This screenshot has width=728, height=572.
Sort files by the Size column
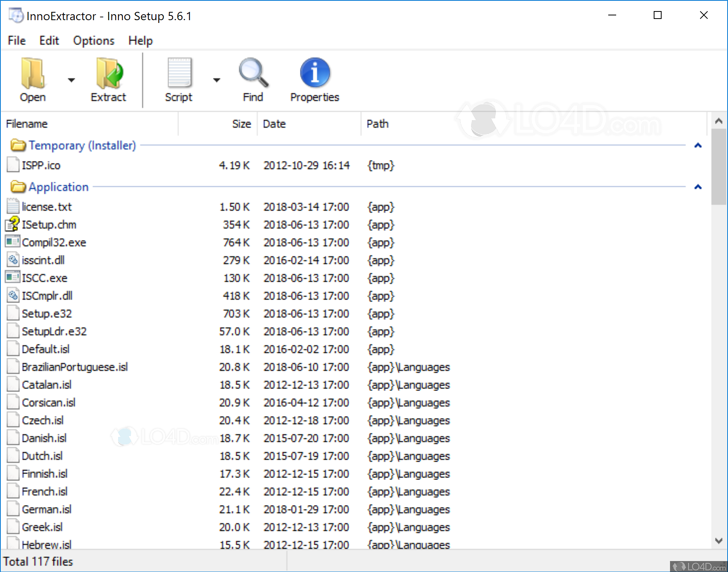tap(241, 124)
